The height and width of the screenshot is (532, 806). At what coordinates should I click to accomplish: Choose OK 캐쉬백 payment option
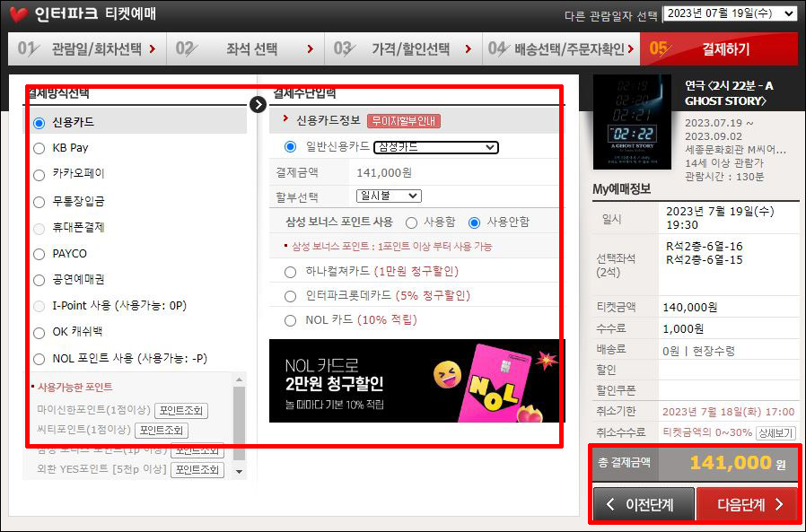39,333
